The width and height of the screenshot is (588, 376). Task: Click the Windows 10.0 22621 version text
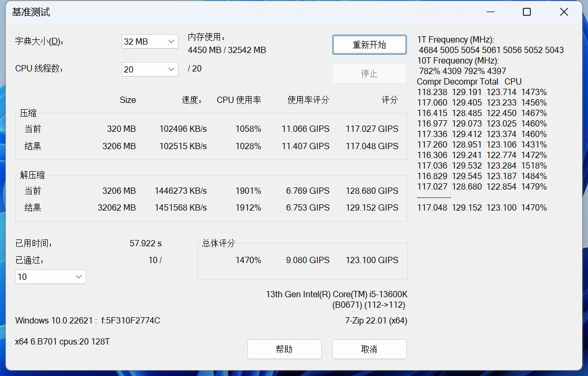coord(87,320)
